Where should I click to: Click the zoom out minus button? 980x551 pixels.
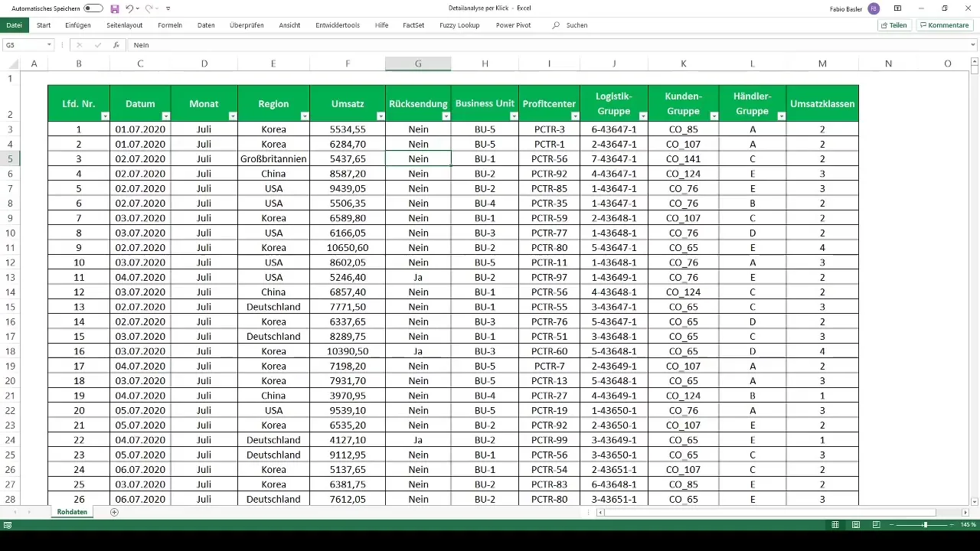pos(891,526)
